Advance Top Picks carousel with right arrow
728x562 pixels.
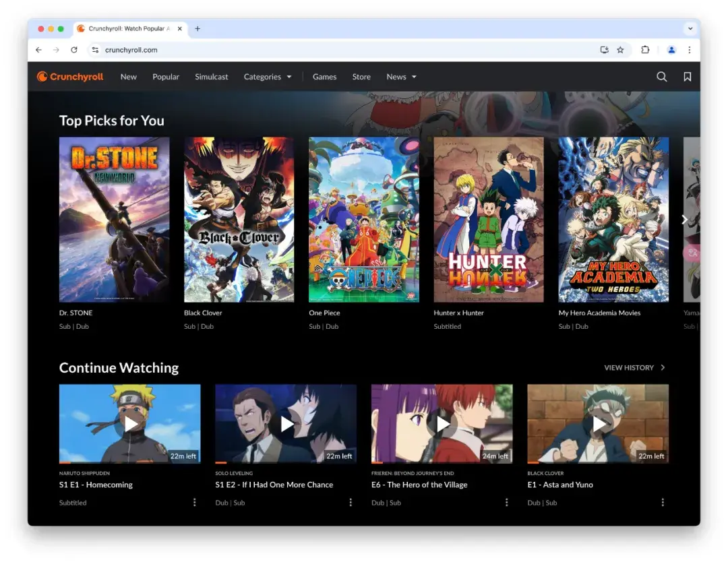click(684, 220)
